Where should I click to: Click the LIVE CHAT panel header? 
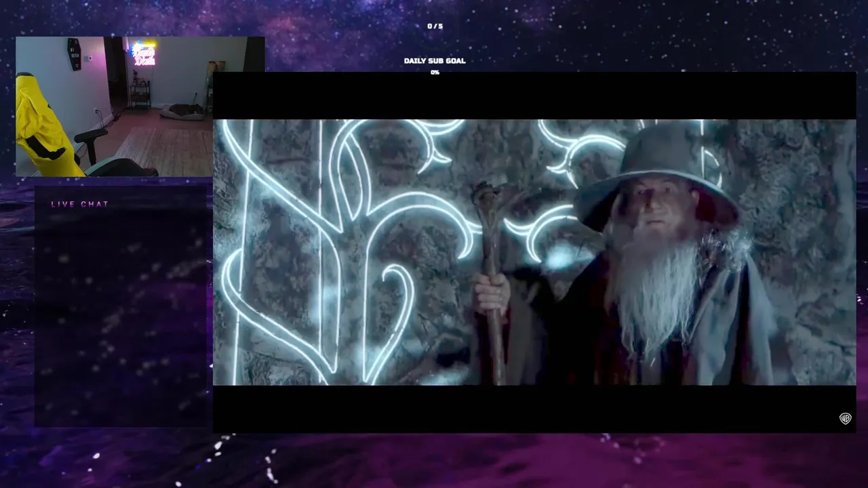pyautogui.click(x=80, y=204)
